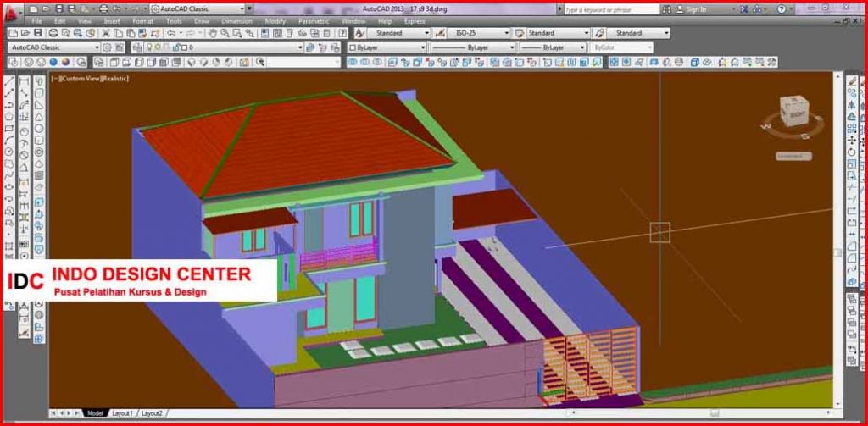This screenshot has height=426, width=868.
Task: Open Layer Properties Manager icon
Action: pyautogui.click(x=137, y=47)
